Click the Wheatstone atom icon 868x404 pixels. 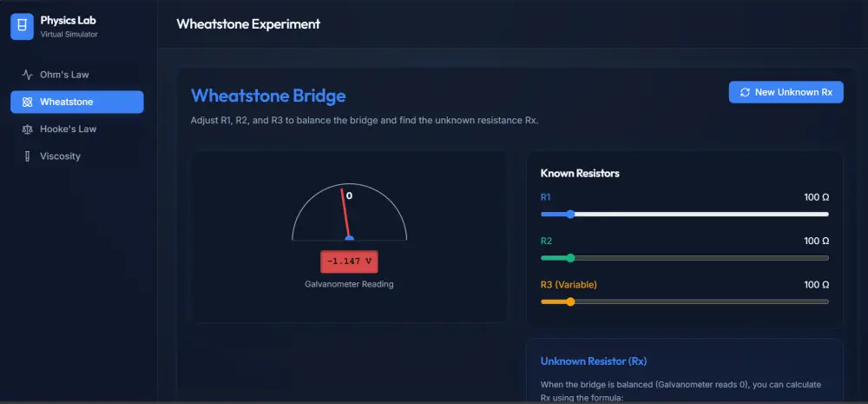tap(27, 102)
